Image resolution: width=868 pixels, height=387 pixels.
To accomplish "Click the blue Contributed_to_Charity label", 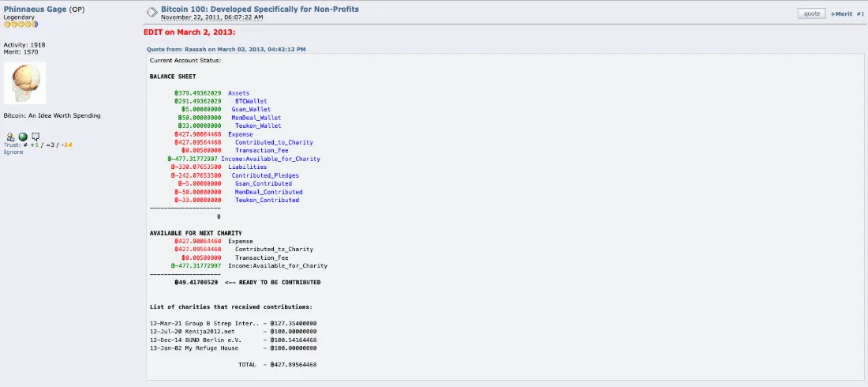I will tap(274, 142).
